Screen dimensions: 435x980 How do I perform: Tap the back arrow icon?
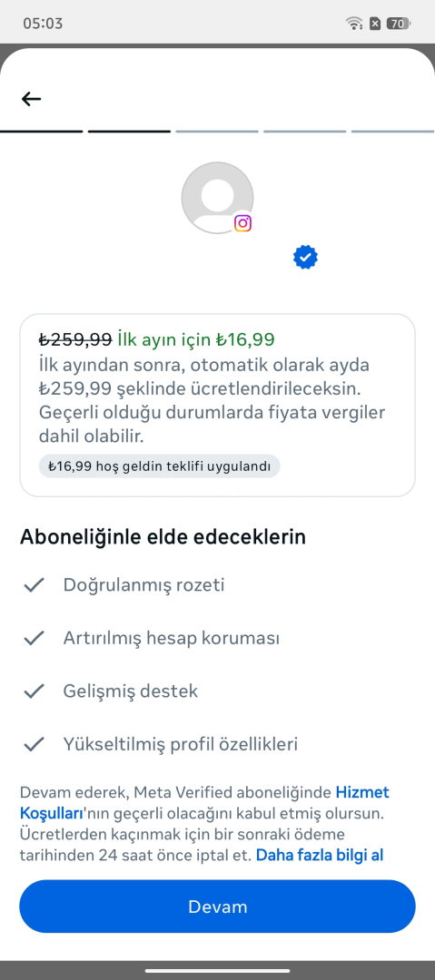point(31,98)
